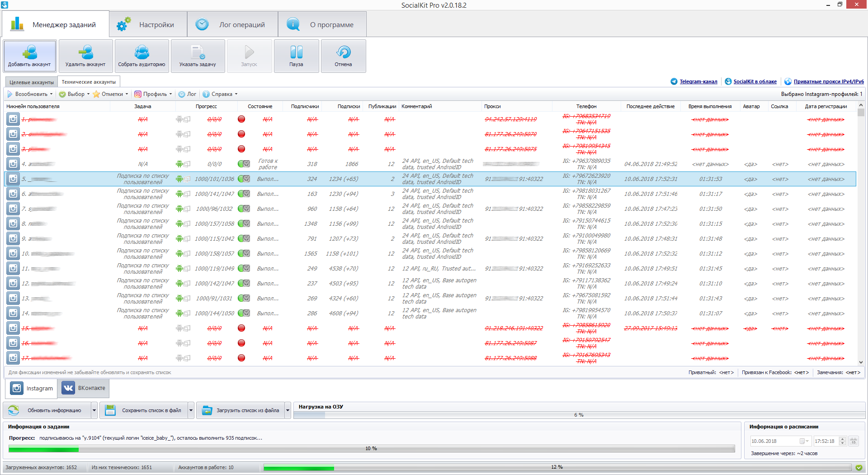Toggle the state switch in row 1000/157/1058
Viewport: 868px width, 475px height.
pyautogui.click(x=244, y=223)
